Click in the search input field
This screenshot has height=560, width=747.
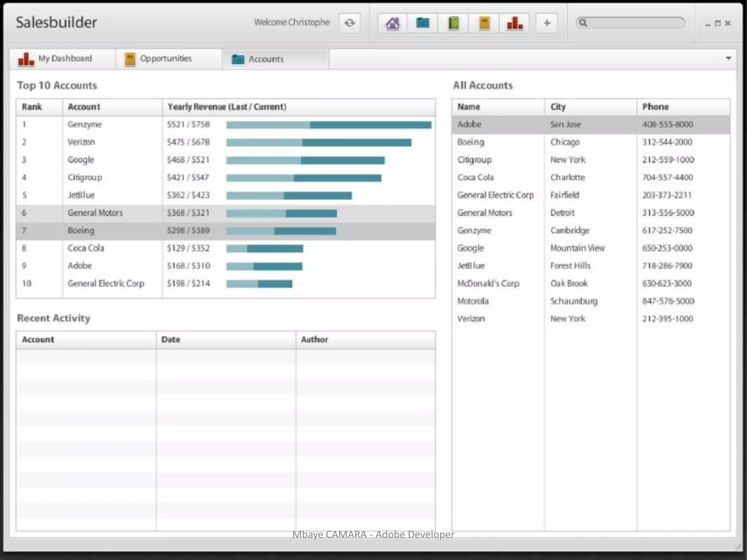(636, 23)
